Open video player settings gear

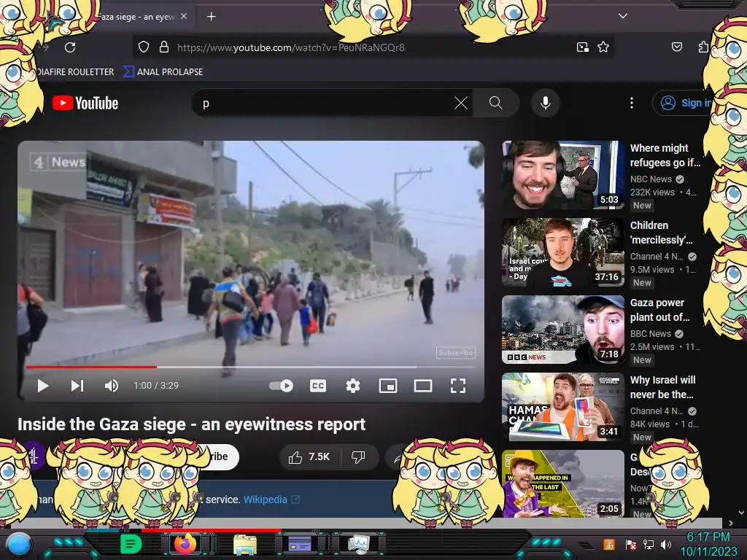(352, 386)
